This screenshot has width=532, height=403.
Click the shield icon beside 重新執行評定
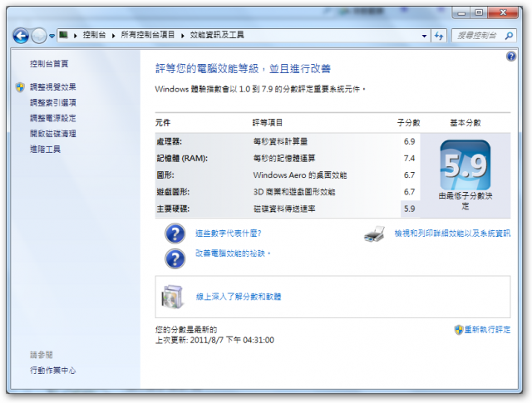459,330
